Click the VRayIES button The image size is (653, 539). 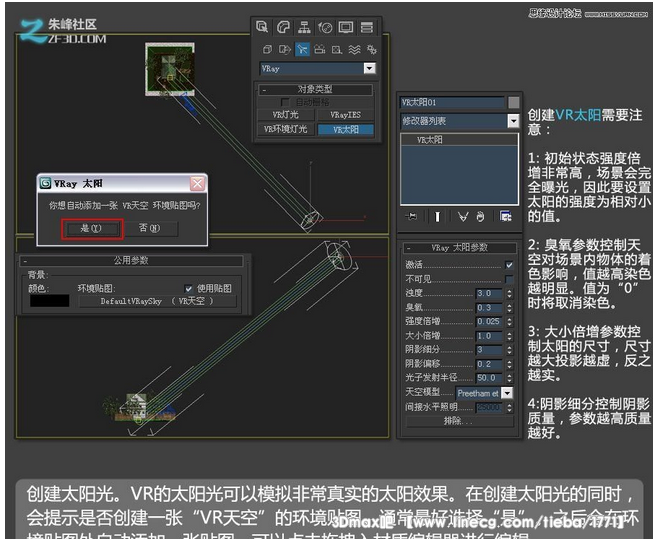click(x=345, y=115)
